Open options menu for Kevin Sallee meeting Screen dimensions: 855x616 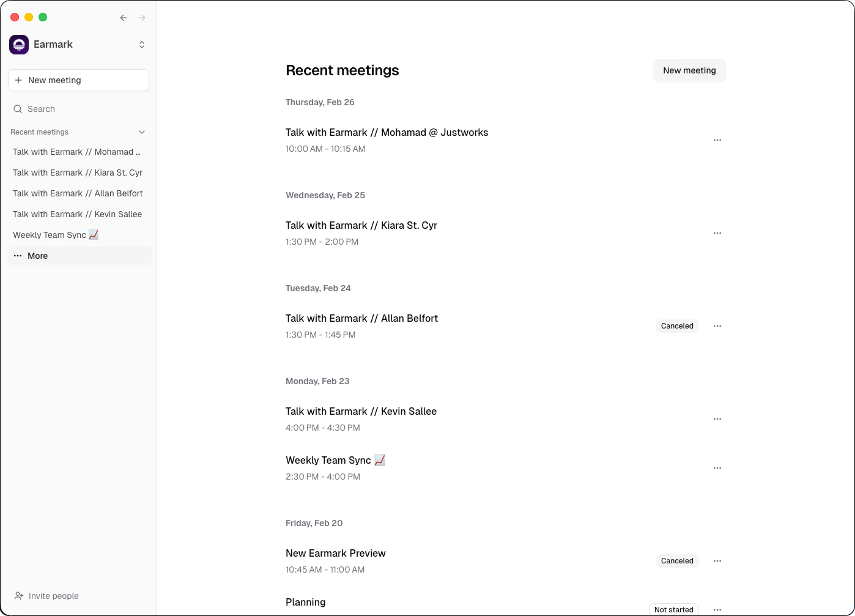pyautogui.click(x=717, y=418)
